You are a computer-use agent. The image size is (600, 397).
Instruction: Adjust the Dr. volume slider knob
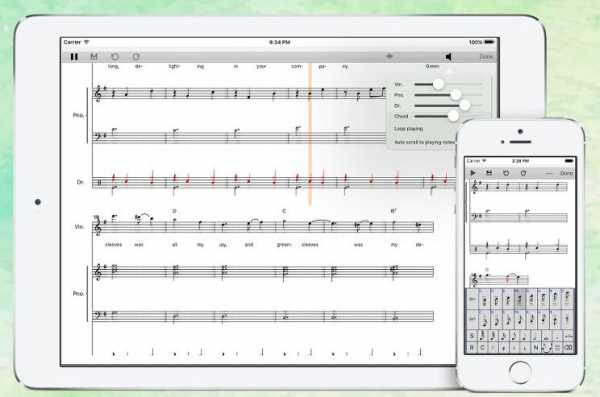[465, 105]
